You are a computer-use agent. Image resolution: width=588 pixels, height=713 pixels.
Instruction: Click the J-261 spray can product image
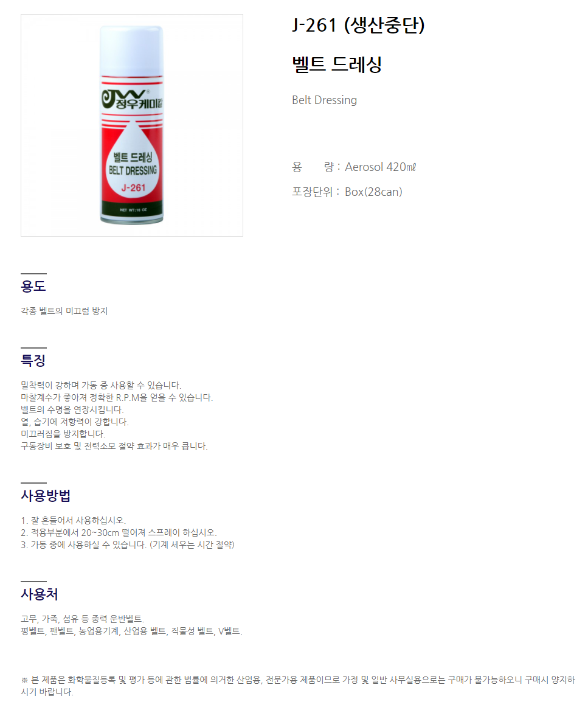pos(132,125)
